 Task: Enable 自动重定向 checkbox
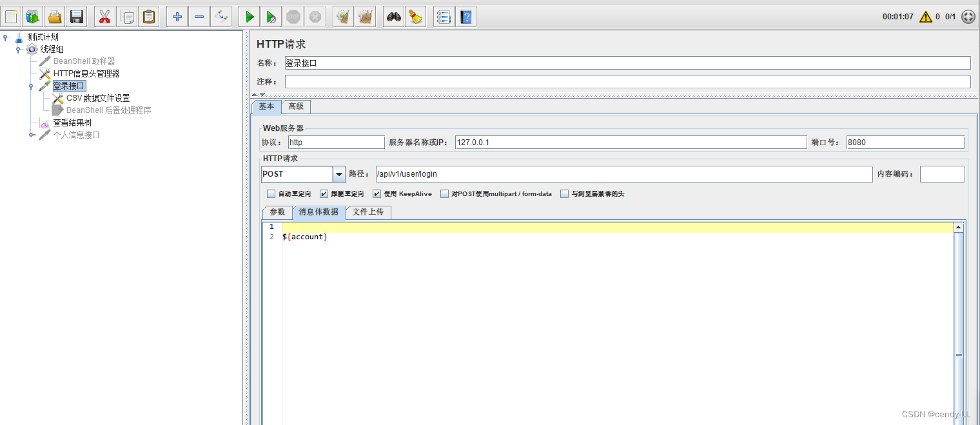click(x=271, y=193)
